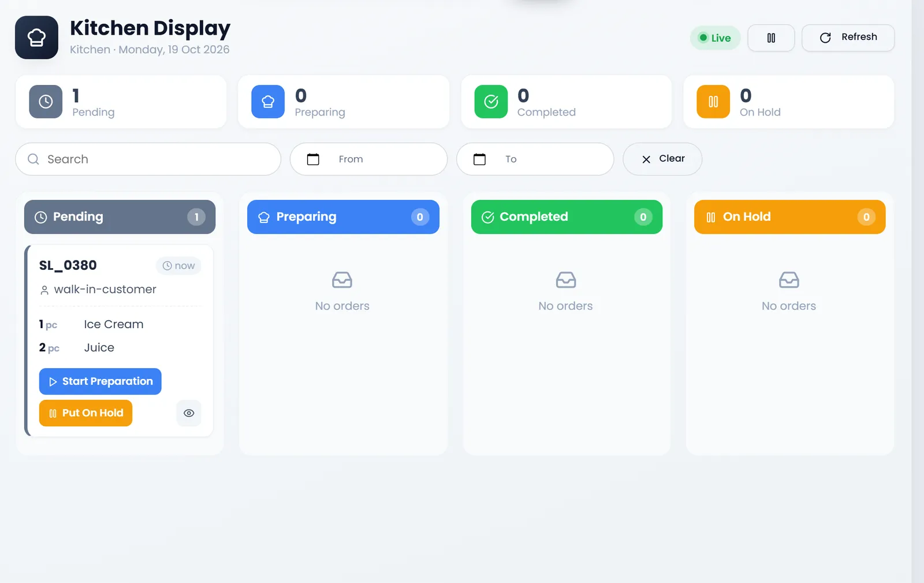The image size is (924, 583).
Task: Click the Preparing column count badge
Action: point(420,217)
